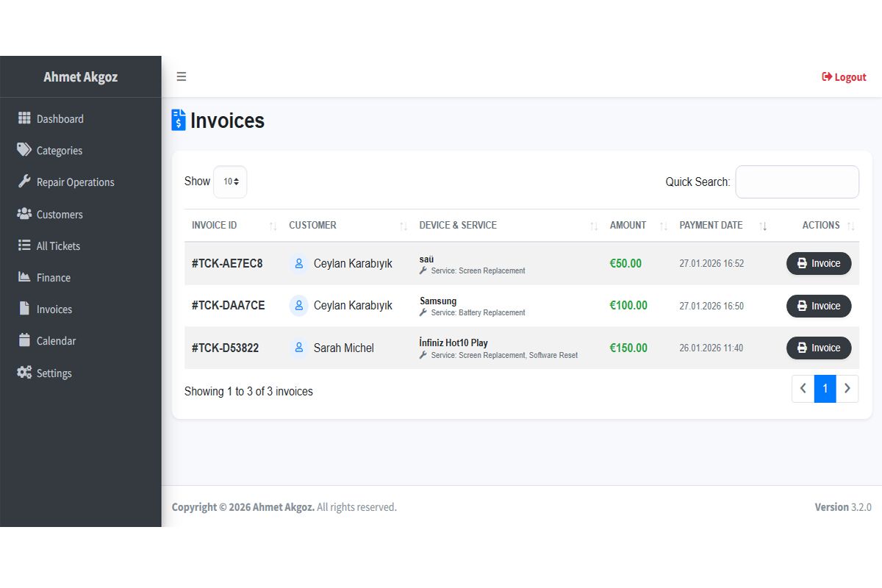
Task: Click wrench icon next to Service: Battery Replacement
Action: tap(423, 312)
